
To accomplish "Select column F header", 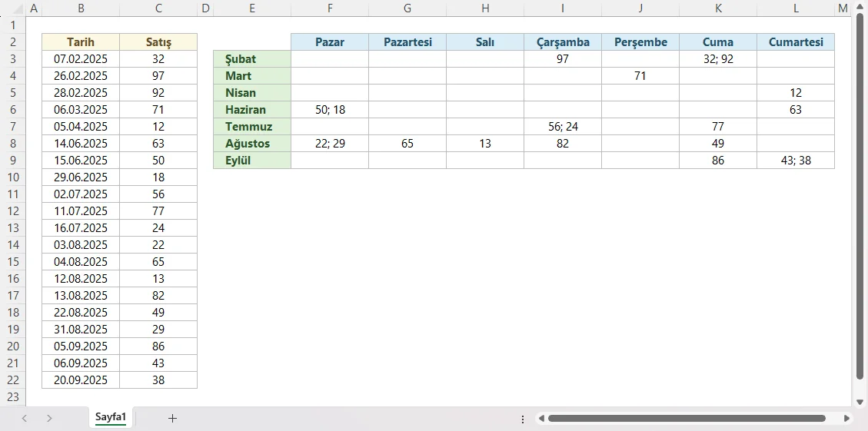I will pyautogui.click(x=330, y=8).
